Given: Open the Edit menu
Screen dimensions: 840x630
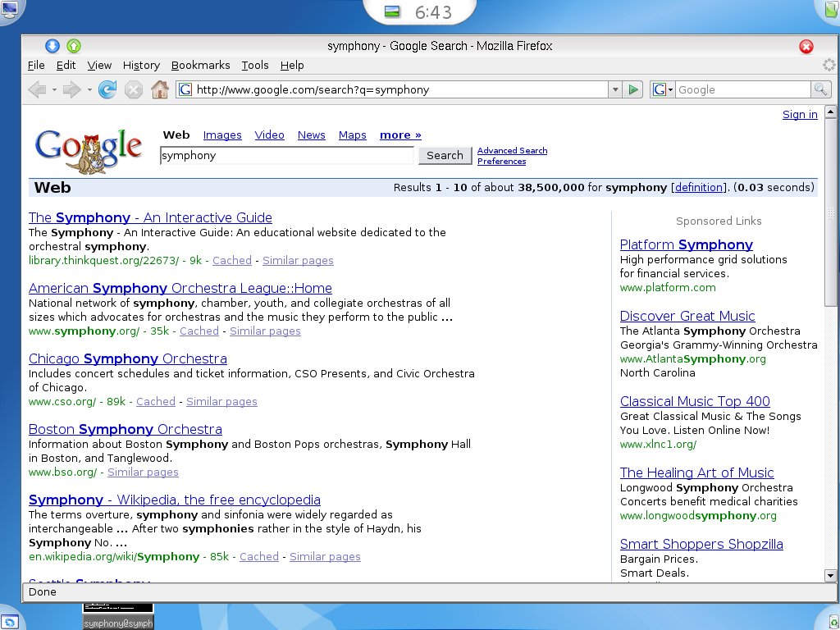Looking at the screenshot, I should (66, 66).
